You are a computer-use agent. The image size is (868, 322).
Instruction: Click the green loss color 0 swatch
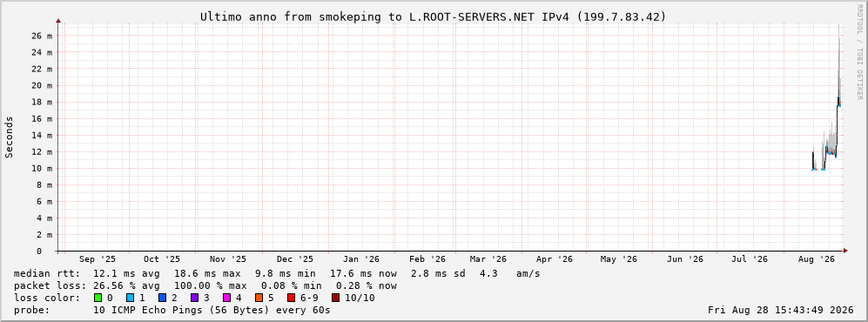coord(98,298)
